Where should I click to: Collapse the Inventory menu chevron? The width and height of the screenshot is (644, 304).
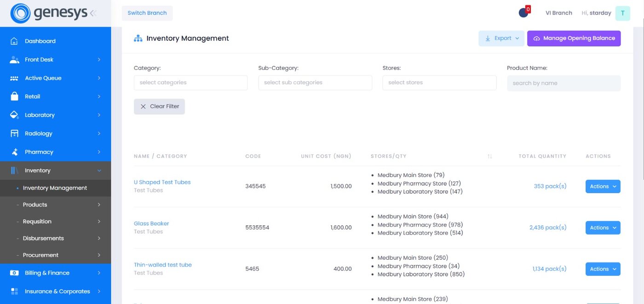[x=99, y=170]
